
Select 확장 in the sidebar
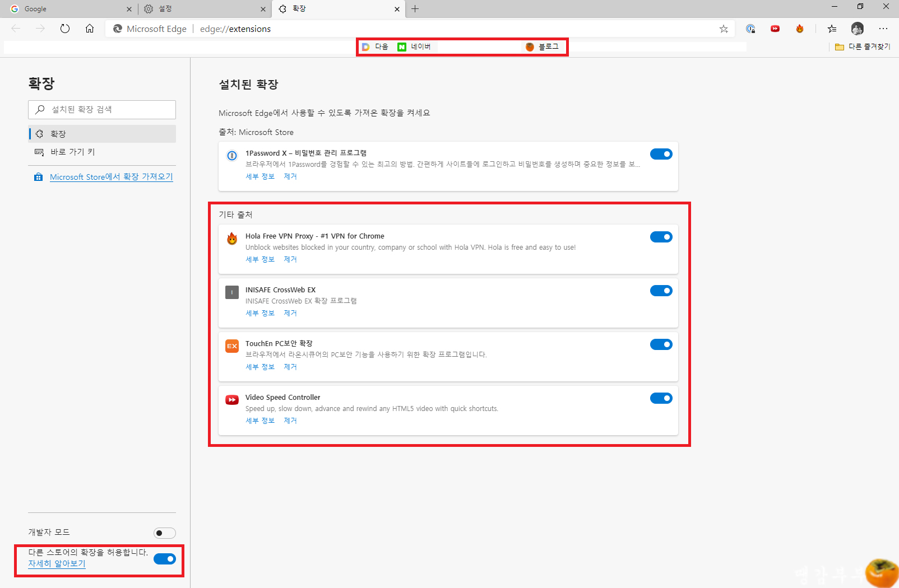[102, 134]
